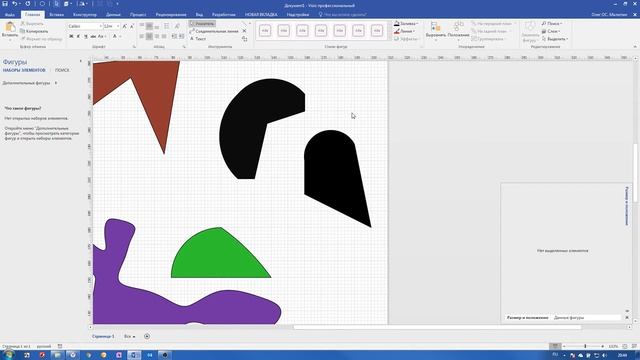Open Visio from the taskbar
Image resolution: width=640 pixels, height=360 pixels.
point(134,355)
